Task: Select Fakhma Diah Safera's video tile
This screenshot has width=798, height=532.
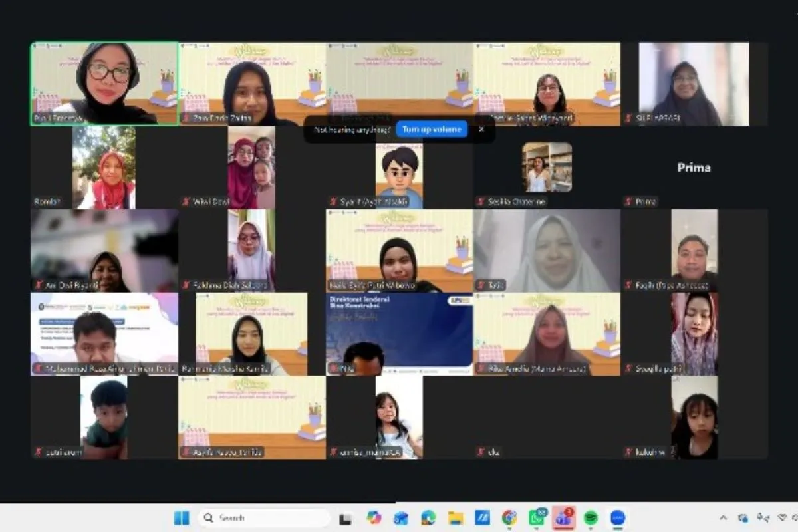Action: 251,251
